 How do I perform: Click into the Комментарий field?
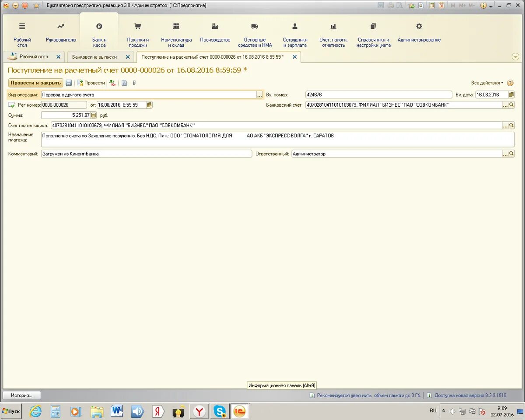click(x=147, y=154)
